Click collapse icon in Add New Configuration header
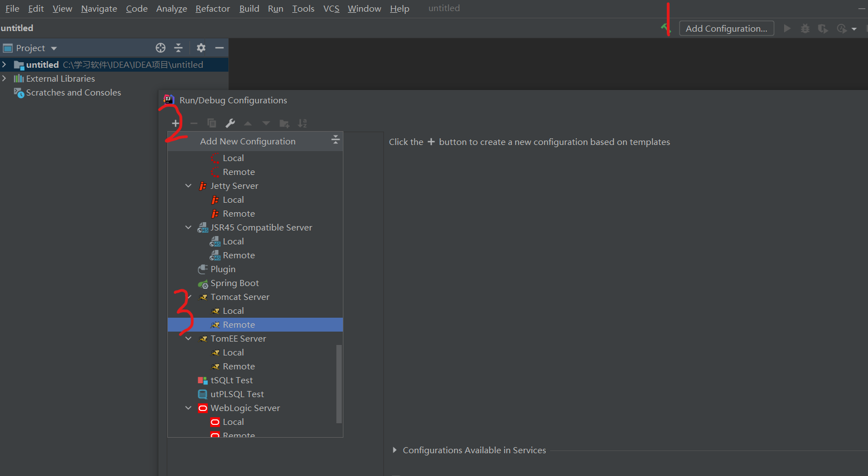This screenshot has width=868, height=476. tap(335, 140)
